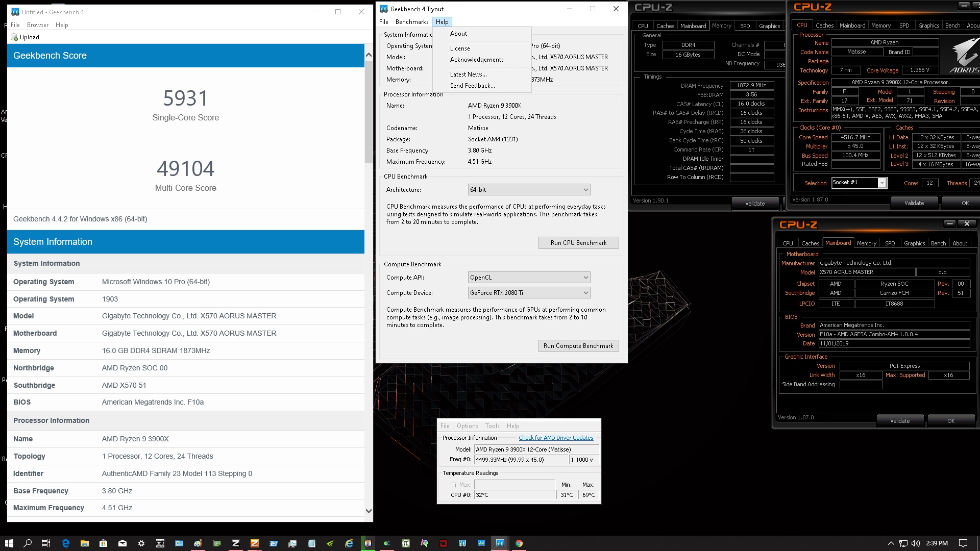Switch to the black Z CPU-Z taskbar icon
The height and width of the screenshot is (551, 980).
[235, 543]
